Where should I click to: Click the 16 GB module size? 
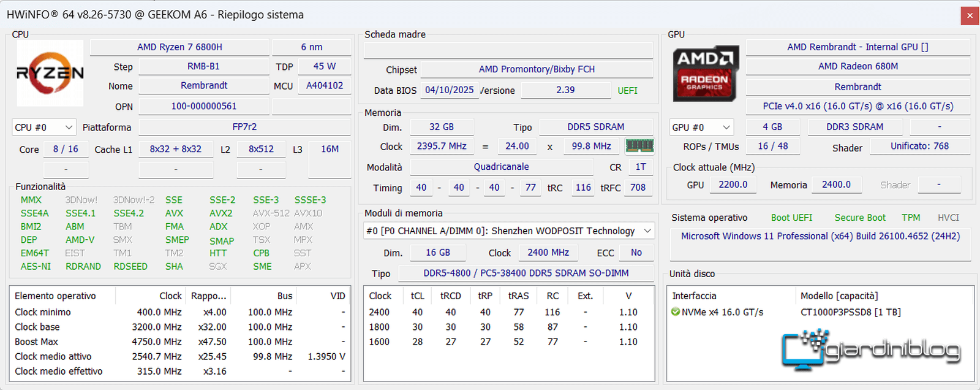(438, 253)
